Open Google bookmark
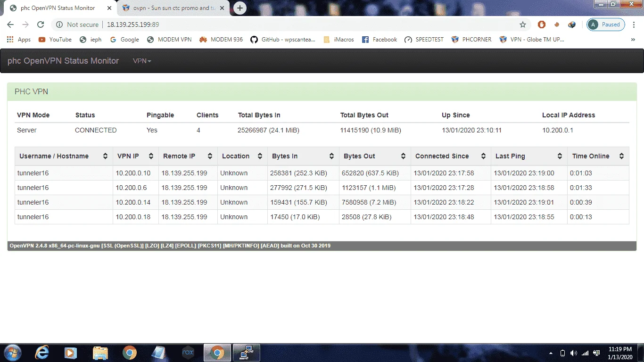Screen dimensions: 644x362 point(124,40)
